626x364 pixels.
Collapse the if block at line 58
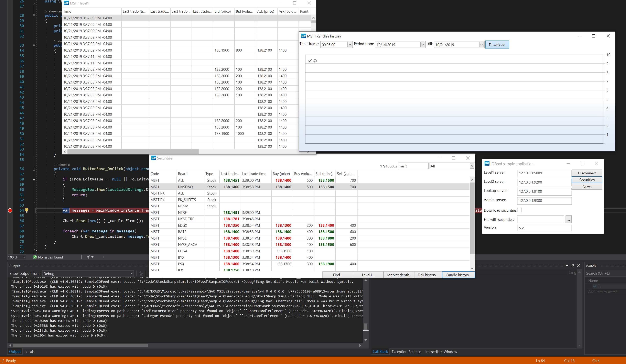pyautogui.click(x=34, y=179)
